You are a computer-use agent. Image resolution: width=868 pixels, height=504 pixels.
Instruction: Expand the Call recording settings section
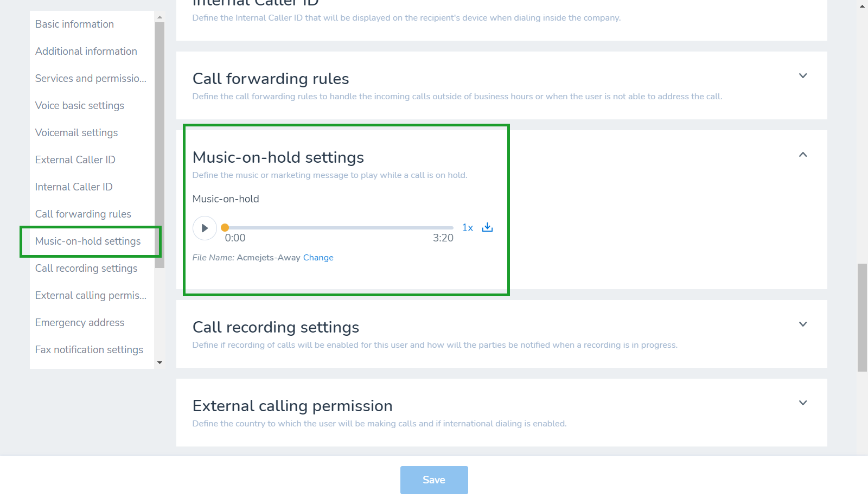pyautogui.click(x=803, y=324)
